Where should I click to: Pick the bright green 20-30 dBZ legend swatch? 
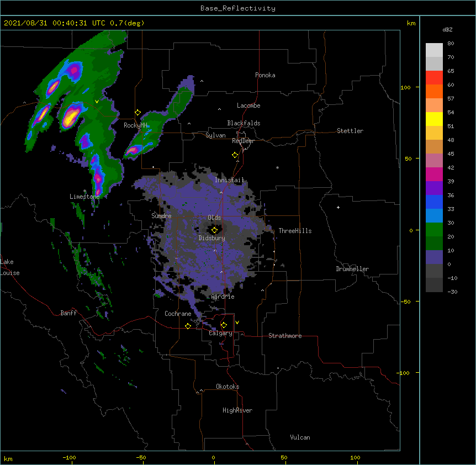coord(434,230)
